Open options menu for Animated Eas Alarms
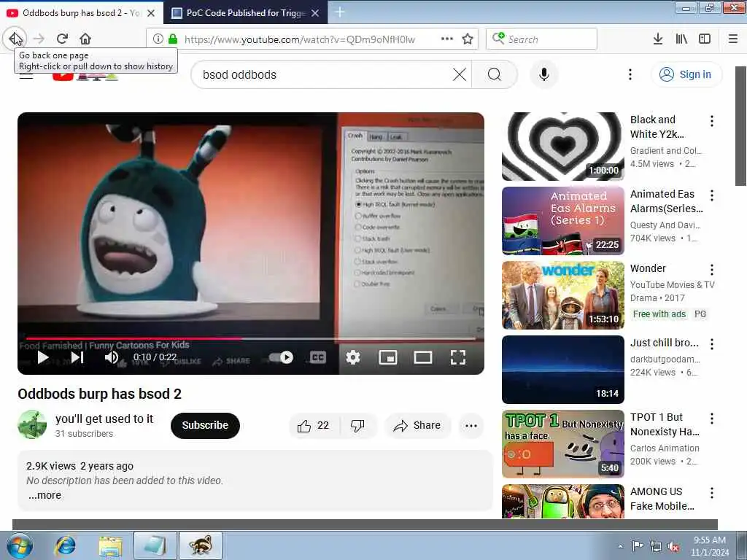Viewport: 747px width, 560px height. [712, 195]
